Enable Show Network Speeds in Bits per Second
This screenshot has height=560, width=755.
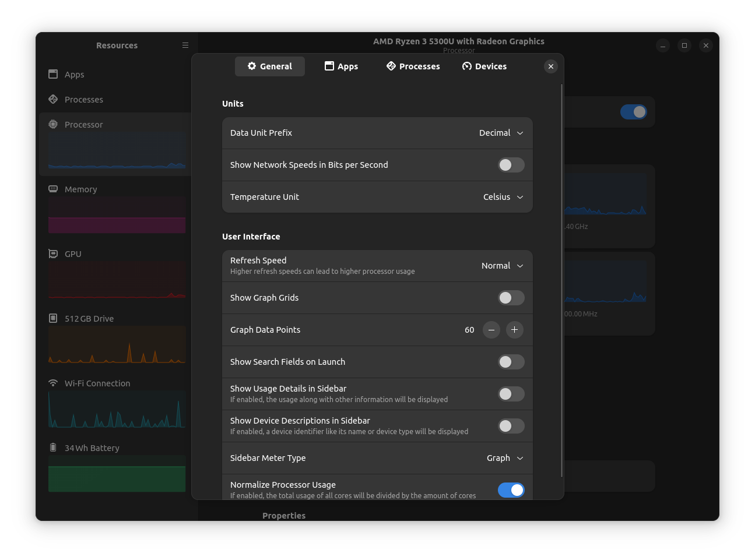pos(511,165)
